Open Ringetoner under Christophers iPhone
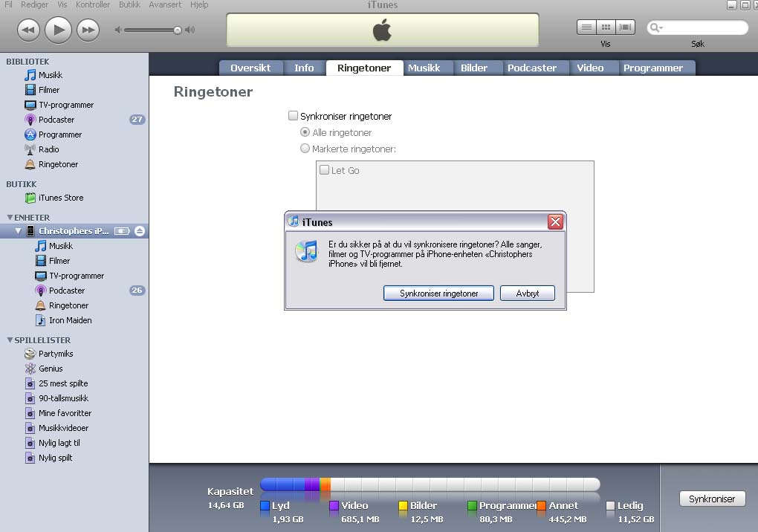This screenshot has height=532, width=758. (x=74, y=305)
